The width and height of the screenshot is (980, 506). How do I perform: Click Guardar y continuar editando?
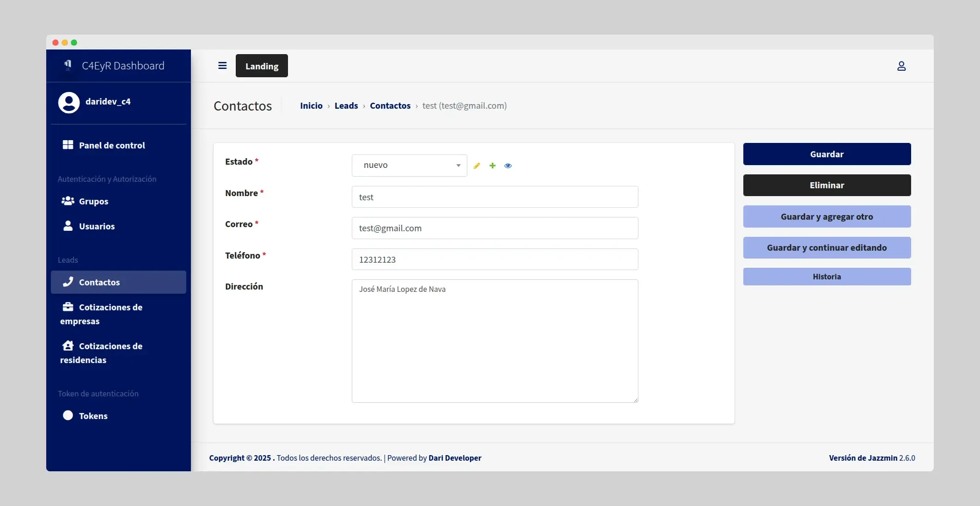tap(827, 247)
